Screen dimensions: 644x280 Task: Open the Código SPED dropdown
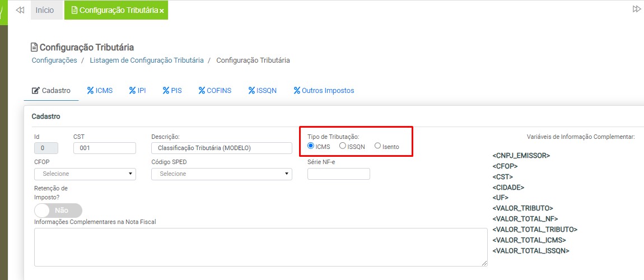(221, 174)
